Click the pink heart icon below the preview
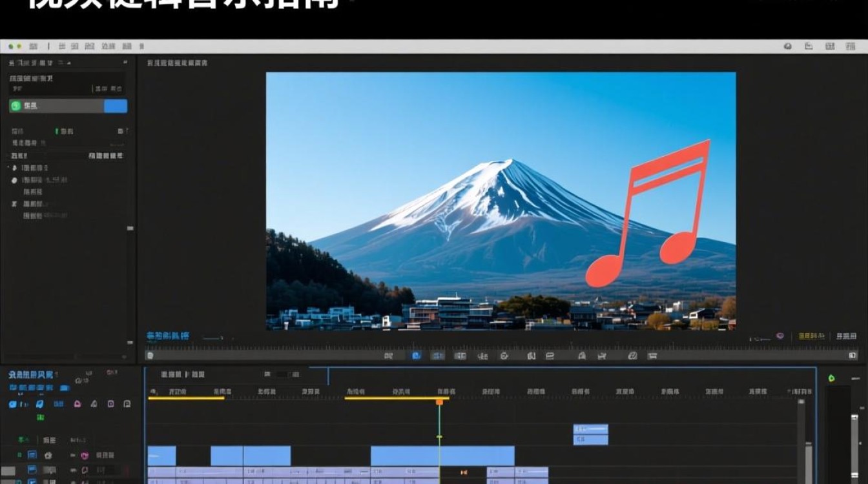This screenshot has height=484, width=868. [780, 336]
